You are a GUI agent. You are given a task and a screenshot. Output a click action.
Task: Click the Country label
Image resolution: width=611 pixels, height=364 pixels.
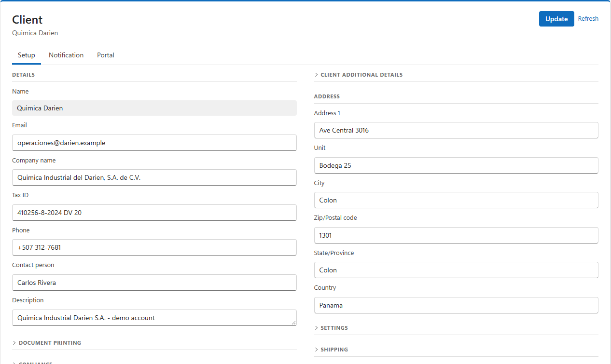(325, 288)
